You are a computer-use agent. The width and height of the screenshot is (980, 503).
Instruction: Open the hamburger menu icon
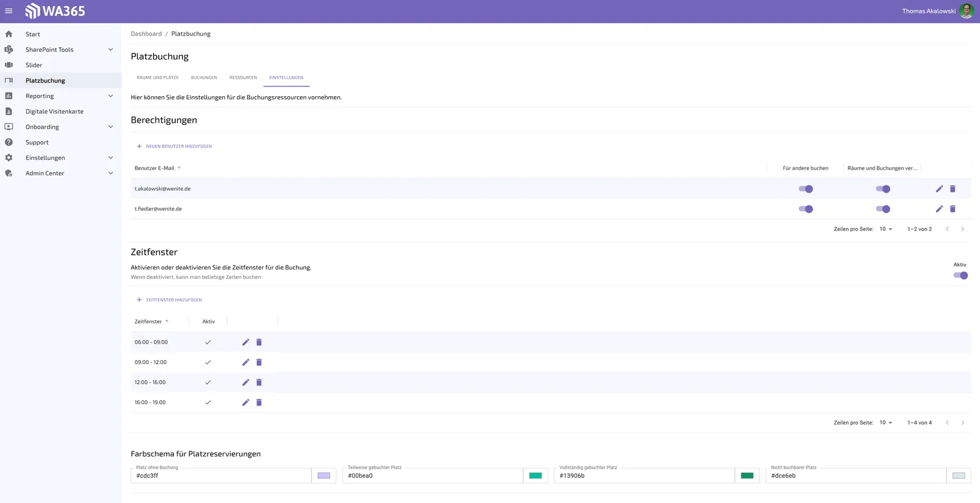9,11
